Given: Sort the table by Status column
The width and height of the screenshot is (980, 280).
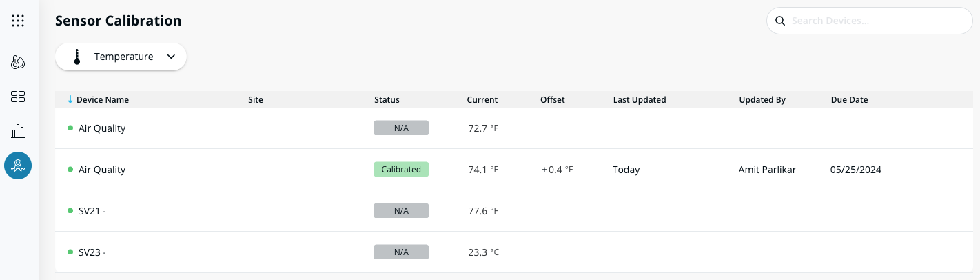Looking at the screenshot, I should coord(387,100).
